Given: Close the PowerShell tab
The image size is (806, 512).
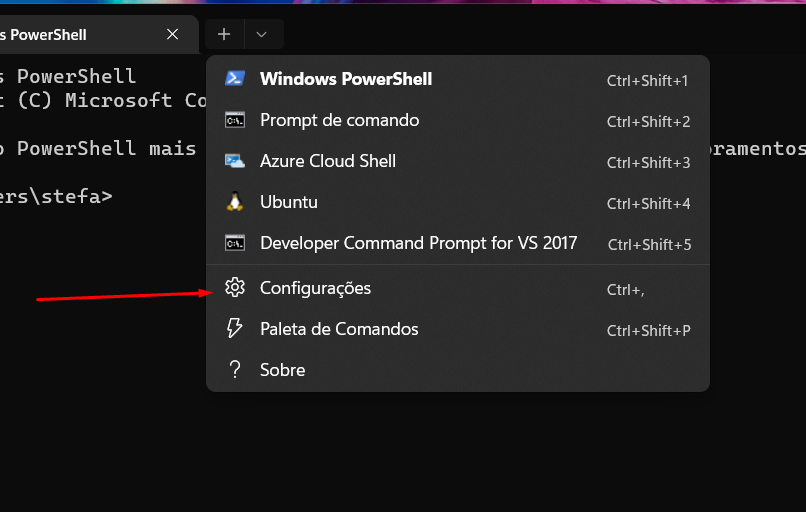Looking at the screenshot, I should coord(173,34).
